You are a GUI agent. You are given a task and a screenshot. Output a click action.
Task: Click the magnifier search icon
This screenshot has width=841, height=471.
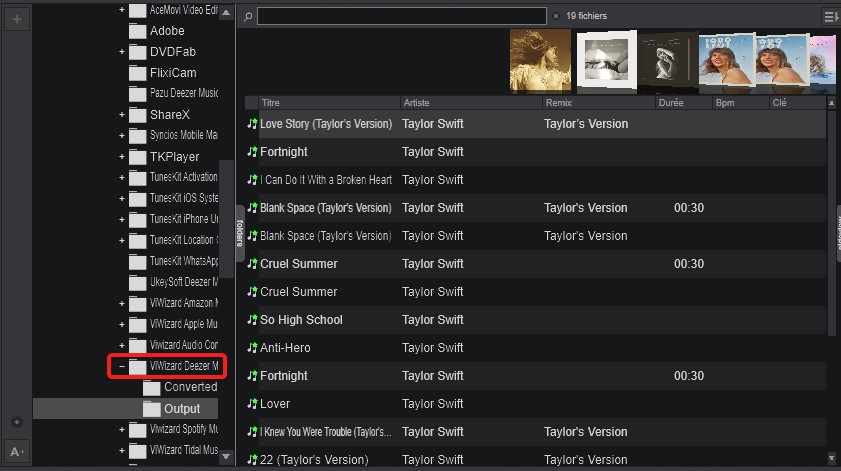tap(248, 17)
